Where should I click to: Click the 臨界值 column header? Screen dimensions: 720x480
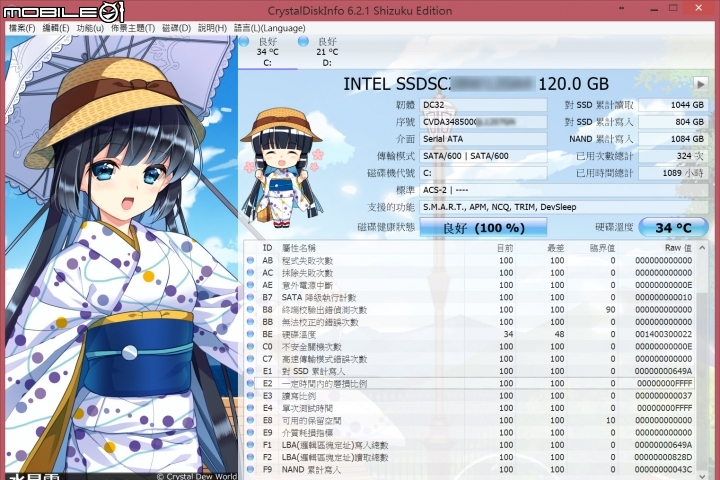point(602,248)
